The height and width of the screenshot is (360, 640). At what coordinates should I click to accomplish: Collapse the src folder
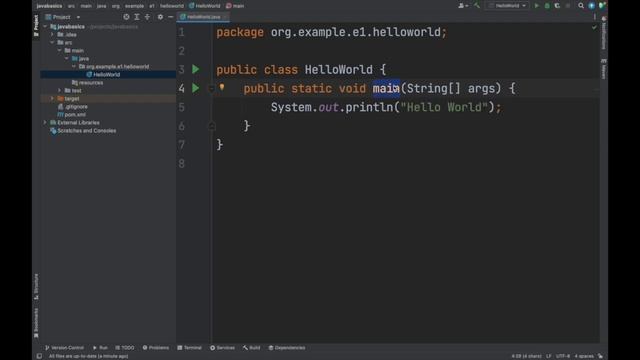[x=52, y=42]
